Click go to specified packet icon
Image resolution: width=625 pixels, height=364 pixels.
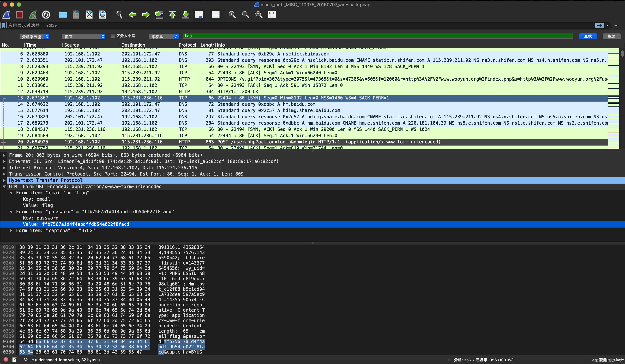[159, 15]
